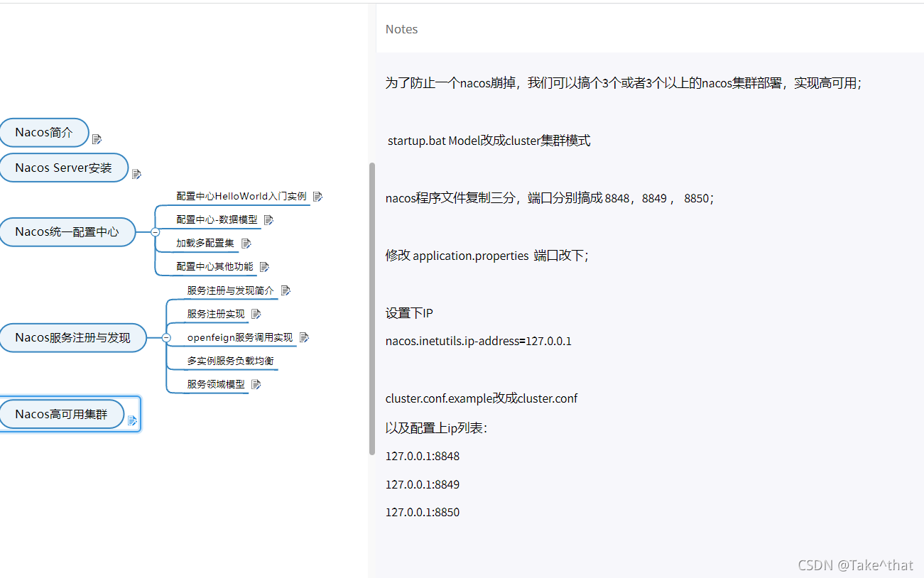Click note line about startup.bat cluster集群模式
The height and width of the screenshot is (578, 924).
tap(489, 141)
